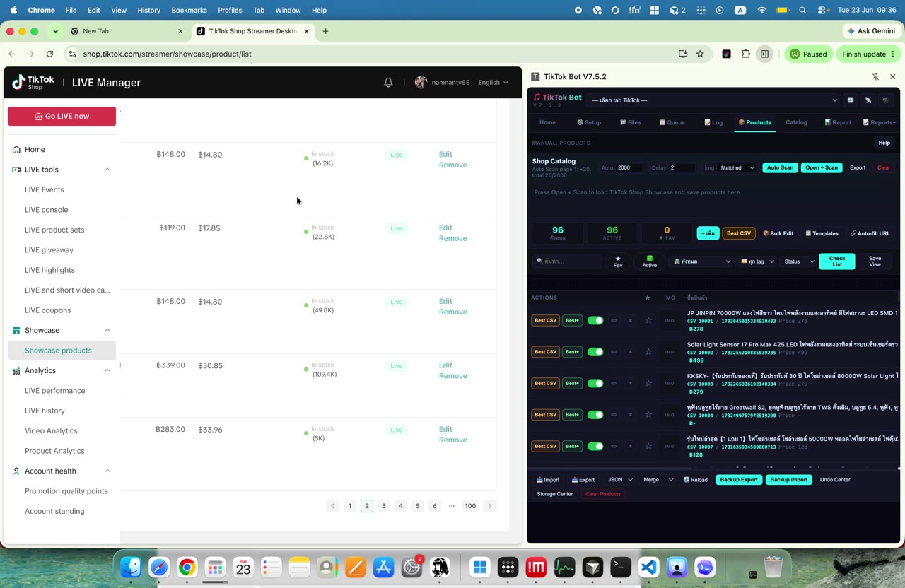Open Terminal from the dock
Viewport: 905px width, 588px height.
pyautogui.click(x=621, y=567)
